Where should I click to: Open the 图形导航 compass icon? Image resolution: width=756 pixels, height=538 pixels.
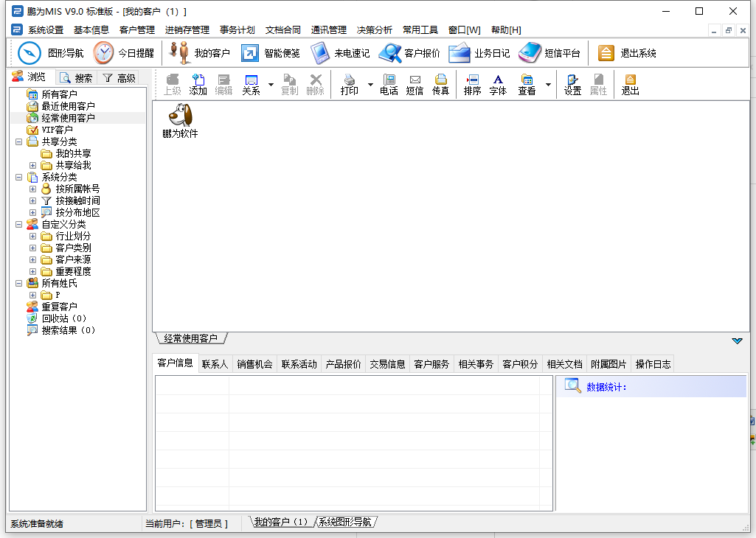tap(30, 53)
